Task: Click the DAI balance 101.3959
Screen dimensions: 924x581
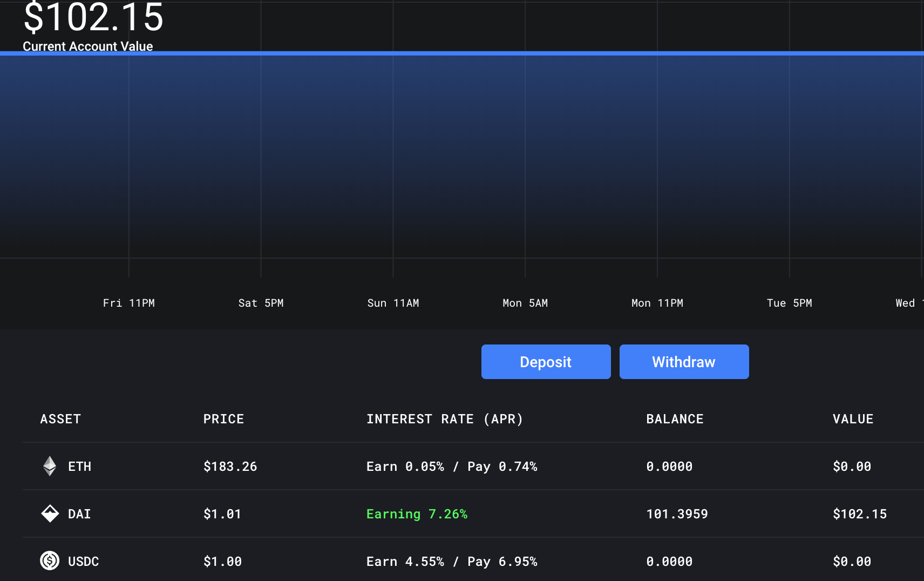Action: (677, 514)
